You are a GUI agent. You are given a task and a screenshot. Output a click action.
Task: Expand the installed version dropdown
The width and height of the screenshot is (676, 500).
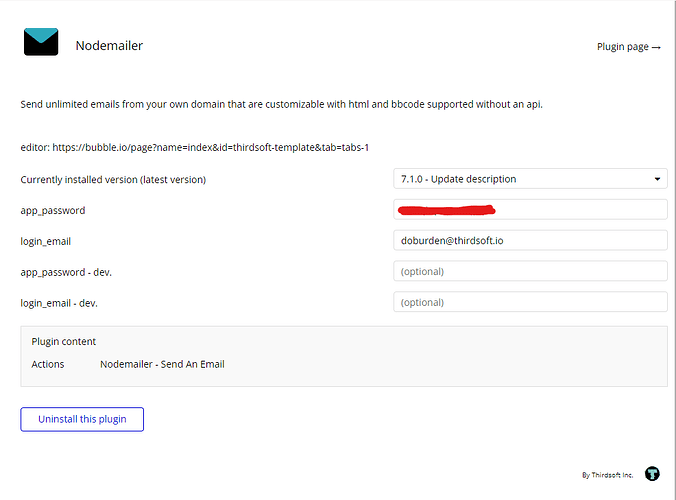pyautogui.click(x=530, y=179)
